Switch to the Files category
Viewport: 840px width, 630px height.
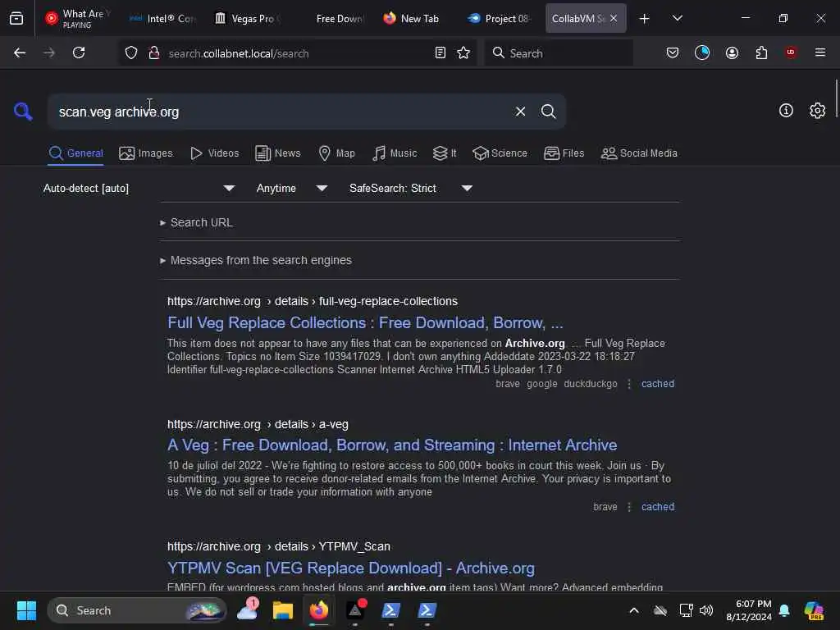[x=564, y=153]
